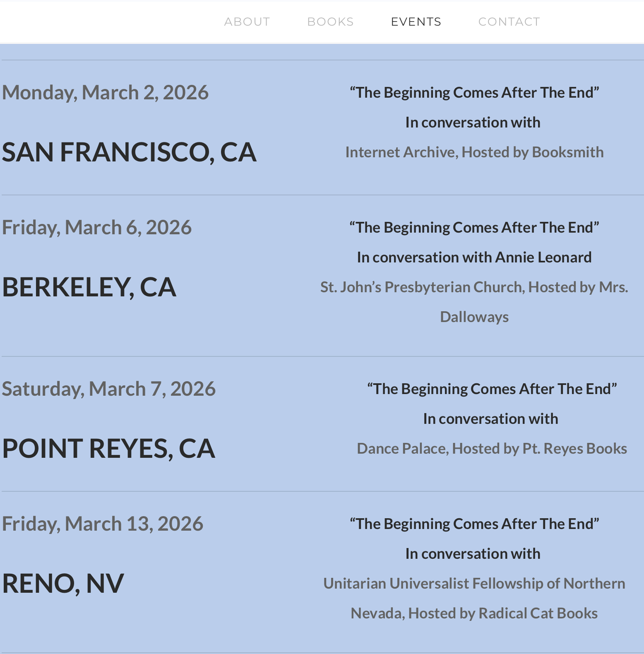The width and height of the screenshot is (644, 654).
Task: Select the SAN FRANCISCO, CA heading
Action: [129, 152]
